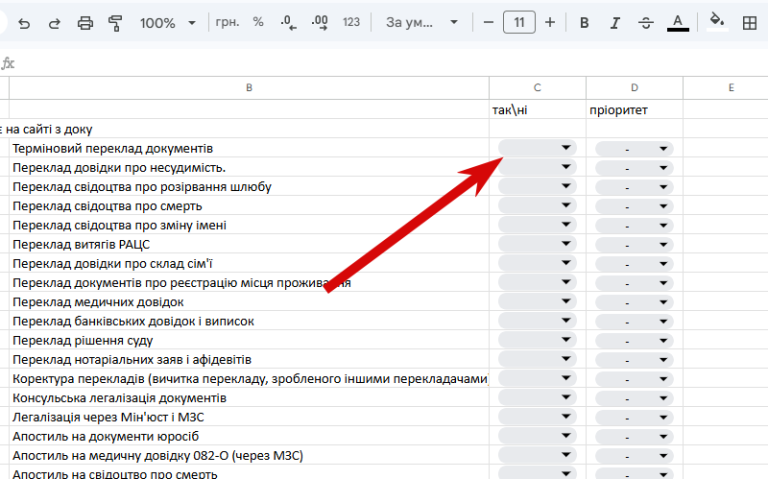
Task: Format as currency (грн.)
Action: (227, 22)
